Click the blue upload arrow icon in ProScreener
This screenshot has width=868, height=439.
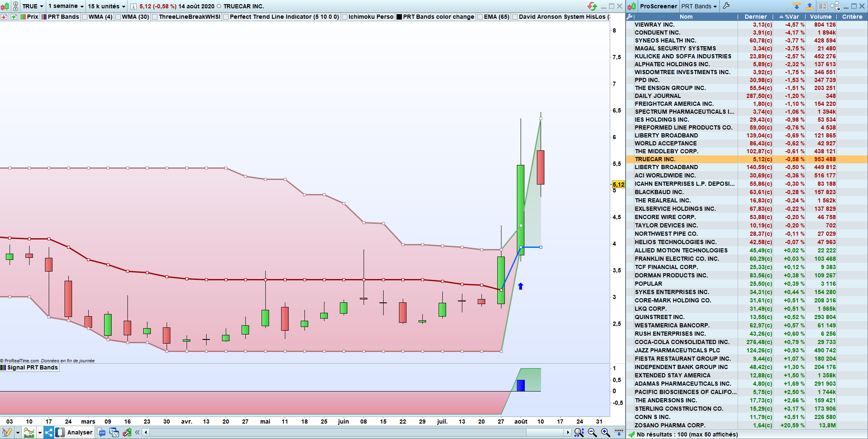point(810,6)
